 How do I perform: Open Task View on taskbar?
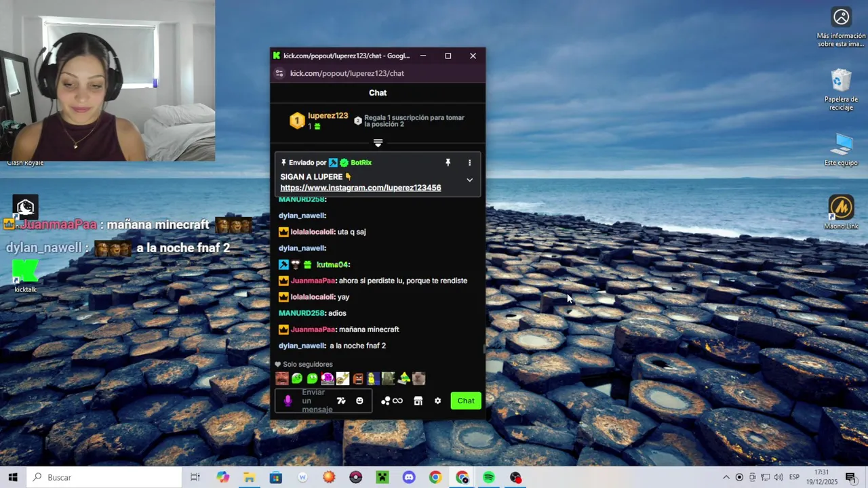(x=195, y=477)
